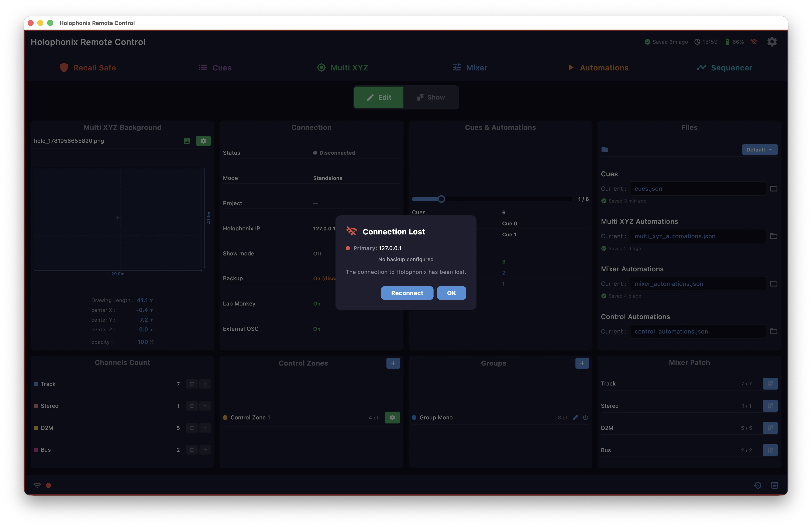This screenshot has height=527, width=812.
Task: Click OK in Connection Lost dialog
Action: coord(451,293)
